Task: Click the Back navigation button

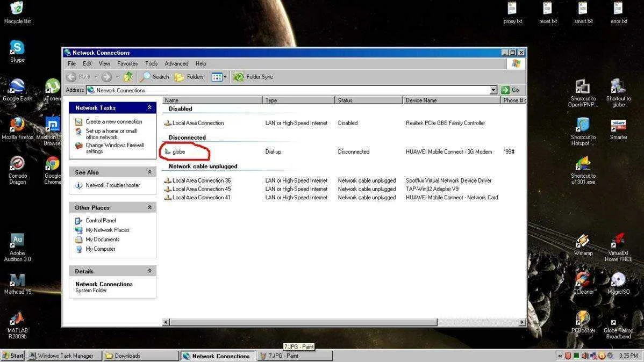Action: pos(78,77)
